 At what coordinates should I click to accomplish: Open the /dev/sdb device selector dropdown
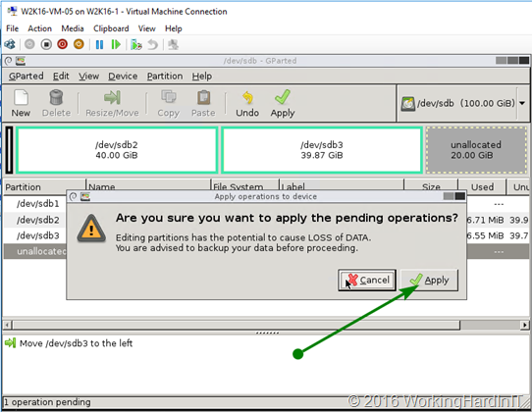[x=522, y=103]
